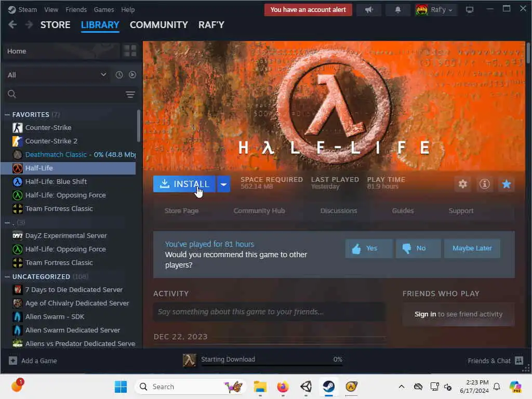
Task: Open the Help menu
Action: click(128, 9)
